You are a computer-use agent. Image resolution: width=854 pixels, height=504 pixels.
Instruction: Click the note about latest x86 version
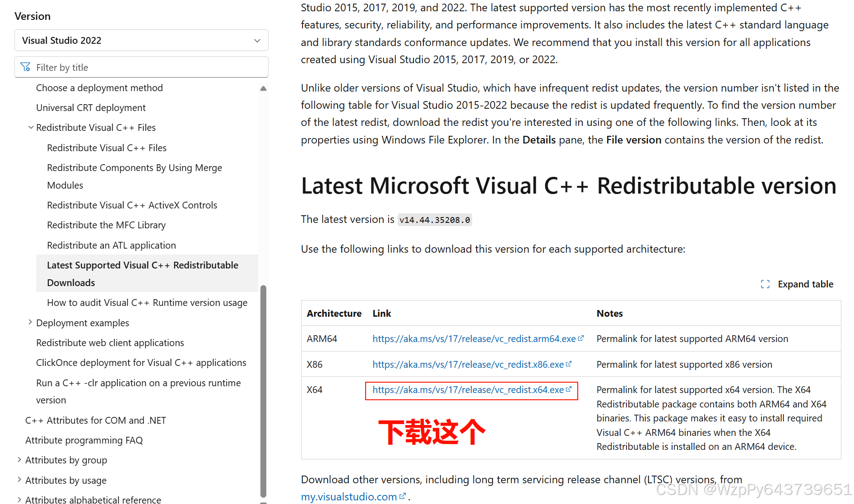[x=684, y=365]
